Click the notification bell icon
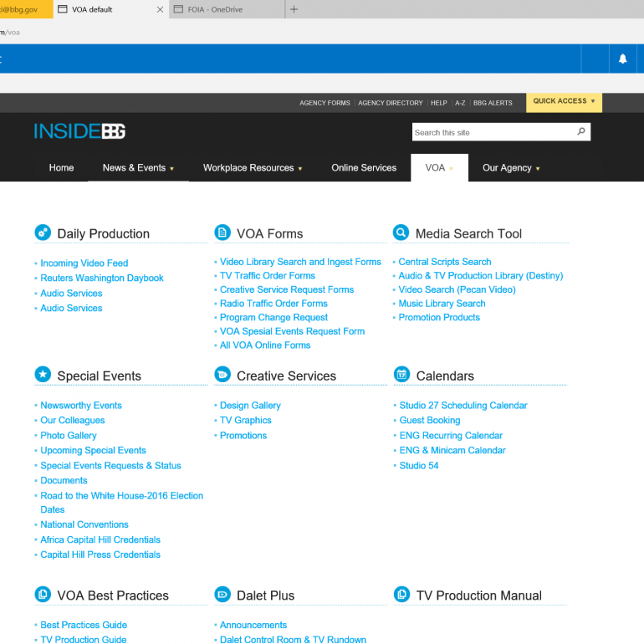This screenshot has width=644, height=644. pos(622,59)
